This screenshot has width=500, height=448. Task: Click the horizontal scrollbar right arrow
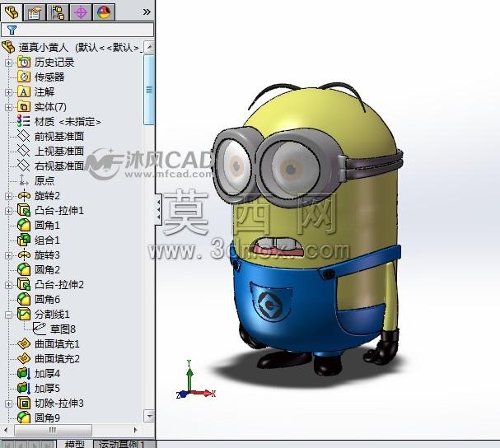click(136, 430)
